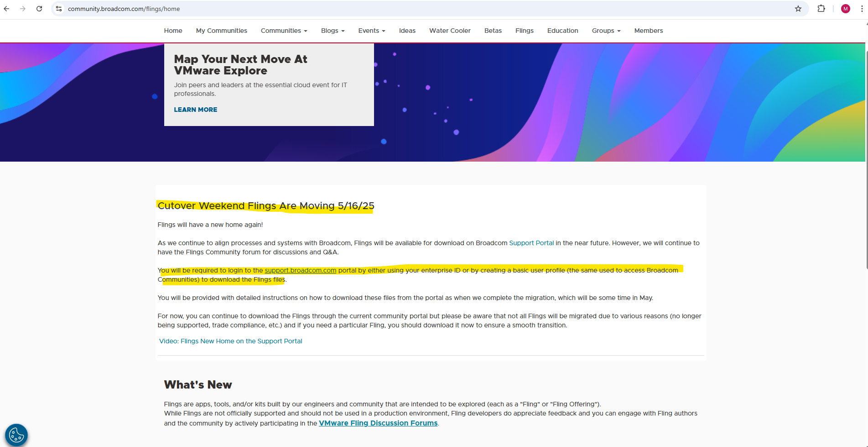Bookmark this page with the star icon
Image resolution: width=868 pixels, height=447 pixels.
click(798, 9)
